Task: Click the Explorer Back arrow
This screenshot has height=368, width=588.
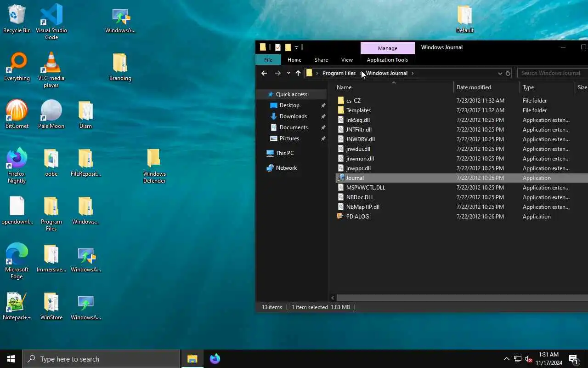Action: [x=264, y=73]
